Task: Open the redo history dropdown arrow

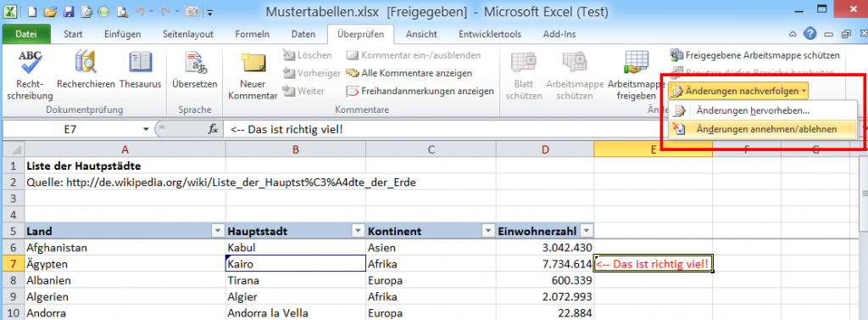Action: (x=178, y=12)
